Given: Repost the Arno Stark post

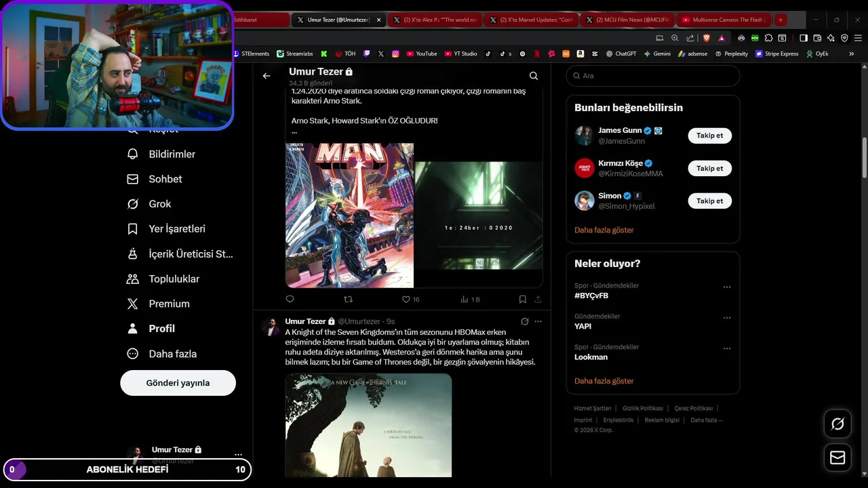Looking at the screenshot, I should click(x=348, y=299).
